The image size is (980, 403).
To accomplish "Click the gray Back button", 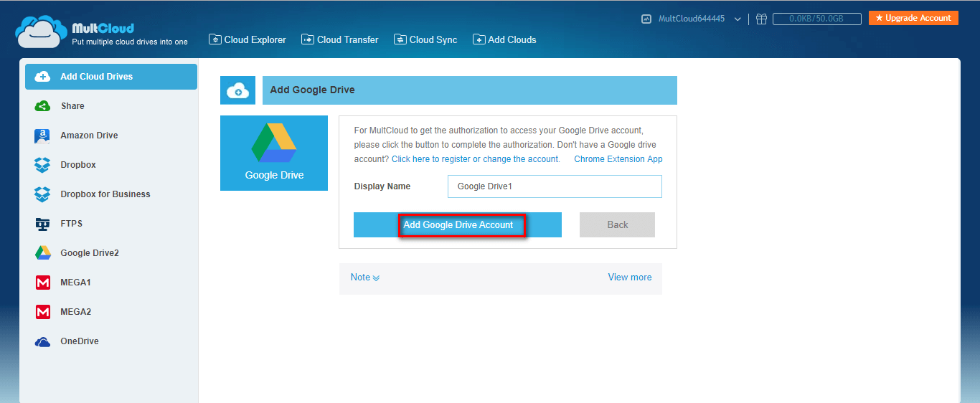I will coord(617,224).
